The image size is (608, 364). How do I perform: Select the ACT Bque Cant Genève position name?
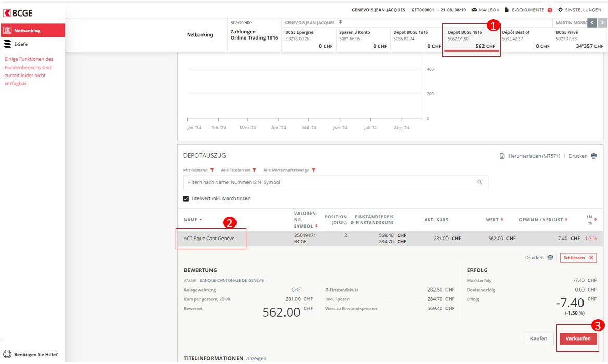[x=209, y=239]
